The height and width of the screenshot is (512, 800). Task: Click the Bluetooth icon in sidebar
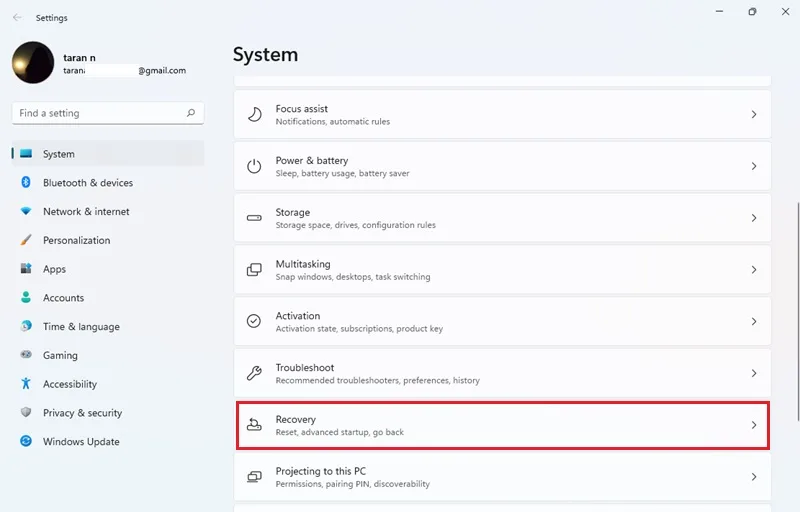pyautogui.click(x=26, y=182)
